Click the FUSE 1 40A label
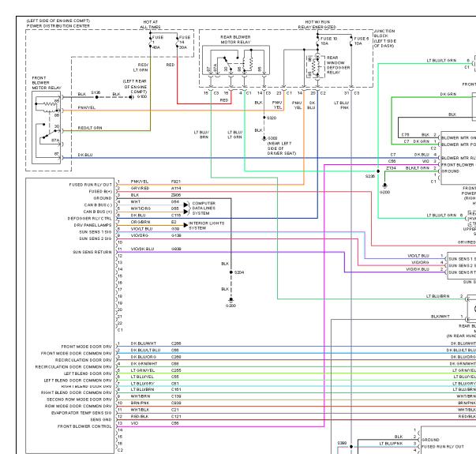Viewport: 476px width, 454px height. point(158,42)
